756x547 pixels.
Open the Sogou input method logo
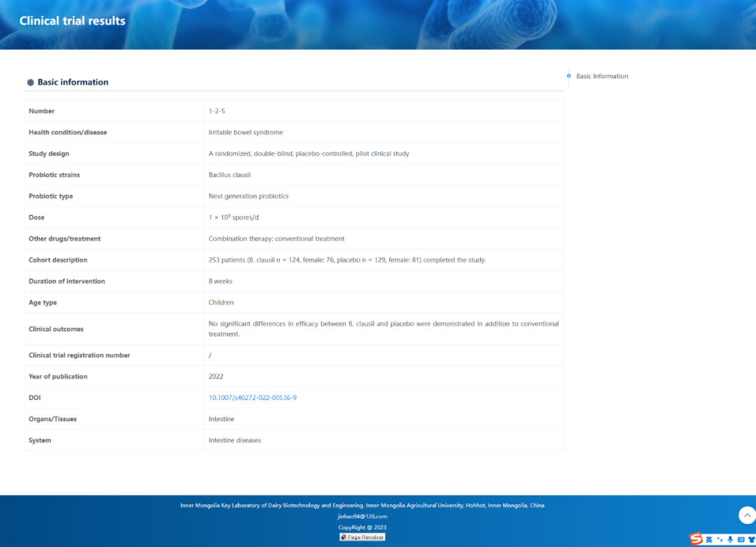tap(696, 539)
